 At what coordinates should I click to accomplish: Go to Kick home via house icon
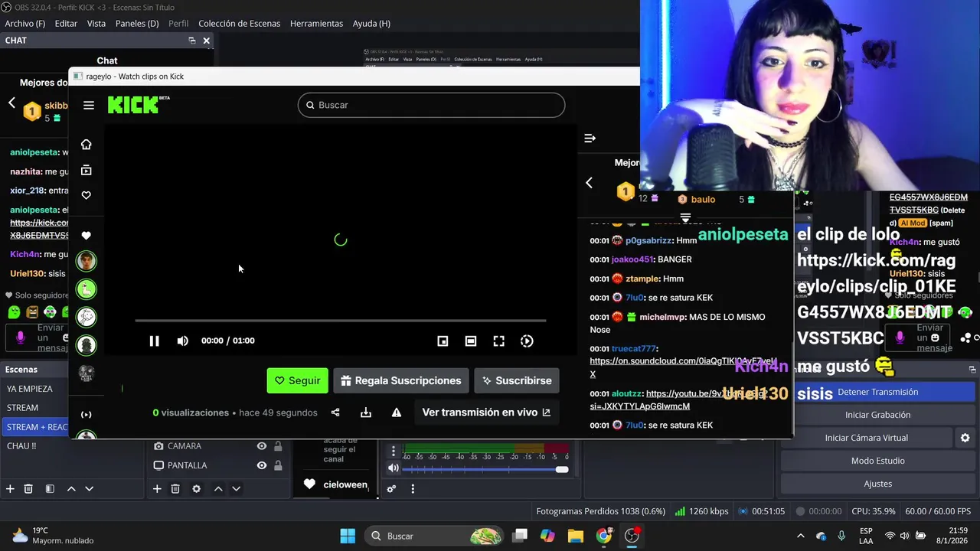[87, 145]
